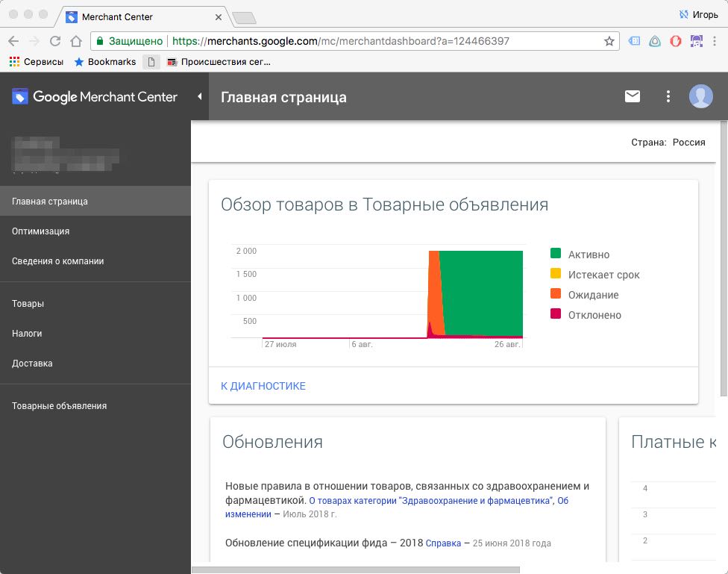Open the Сервисы apps shortcut

click(37, 62)
